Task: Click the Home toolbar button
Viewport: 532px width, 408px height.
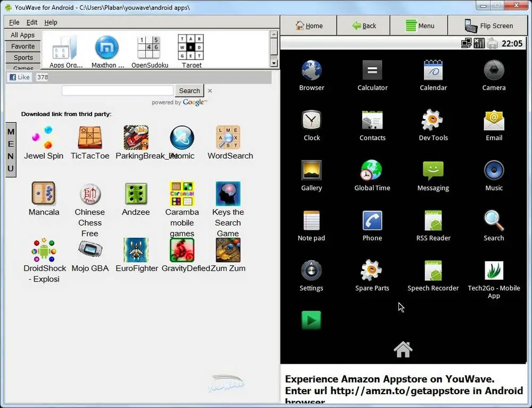Action: point(309,26)
